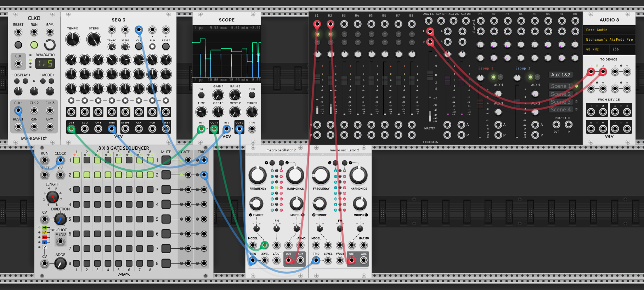Click the CLKD CLK 2 output jack

click(x=34, y=110)
